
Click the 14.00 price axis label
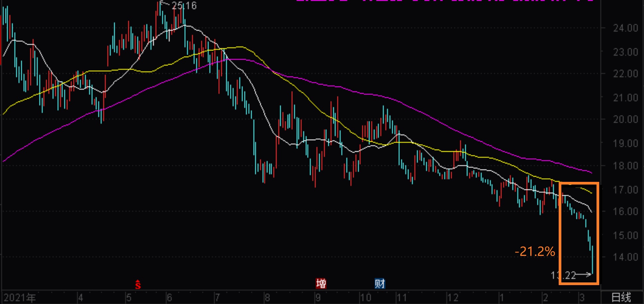(625, 257)
